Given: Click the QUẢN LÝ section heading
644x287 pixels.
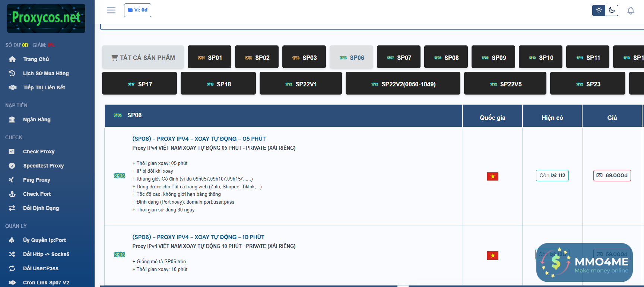Looking at the screenshot, I should [16, 226].
